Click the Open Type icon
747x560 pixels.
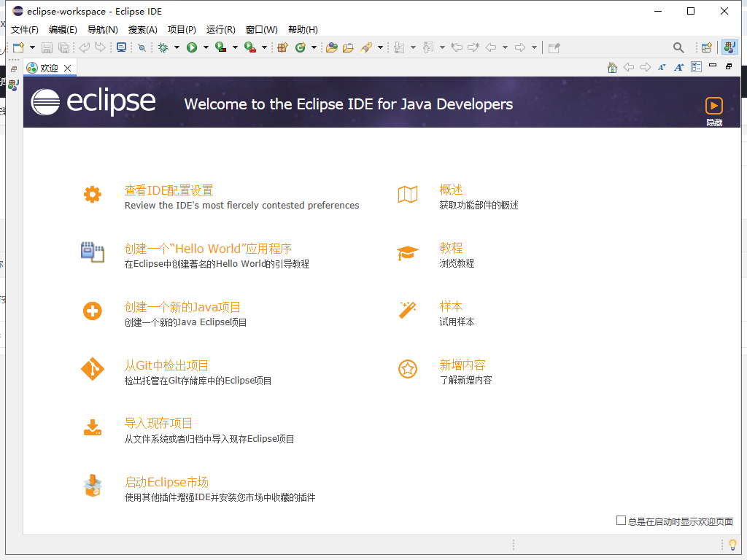(x=332, y=47)
